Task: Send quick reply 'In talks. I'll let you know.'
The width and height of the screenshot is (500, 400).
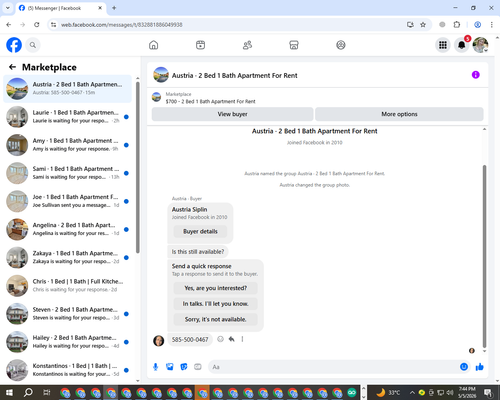Action: (216, 304)
